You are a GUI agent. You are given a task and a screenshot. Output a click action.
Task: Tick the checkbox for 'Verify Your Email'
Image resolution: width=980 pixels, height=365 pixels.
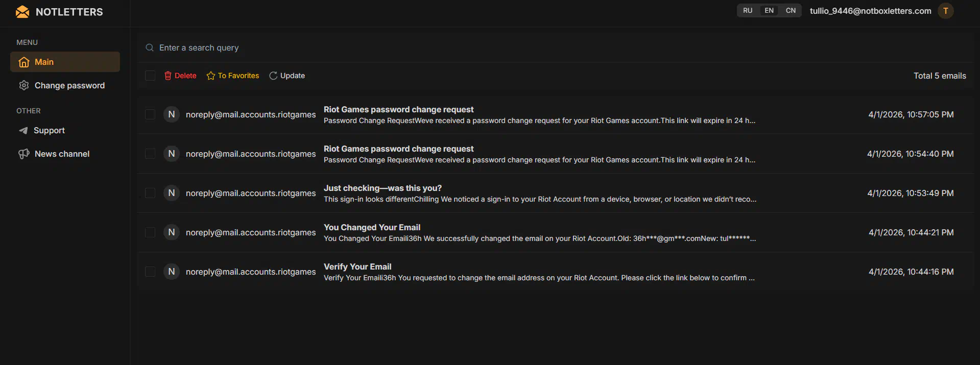[150, 272]
